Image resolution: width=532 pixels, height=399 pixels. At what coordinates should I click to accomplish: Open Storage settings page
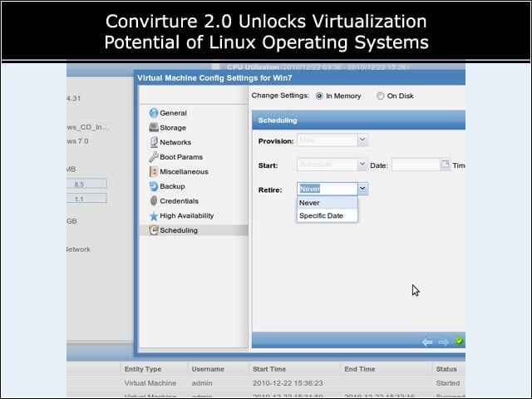[x=173, y=128]
